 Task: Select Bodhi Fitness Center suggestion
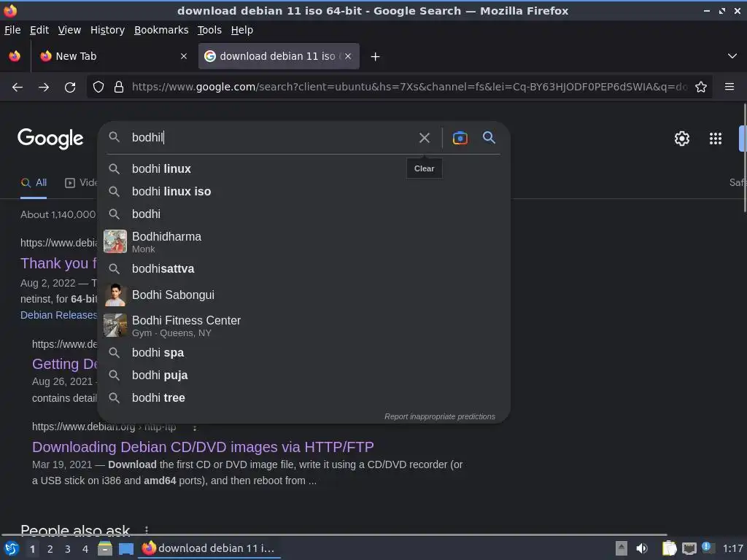tap(303, 326)
